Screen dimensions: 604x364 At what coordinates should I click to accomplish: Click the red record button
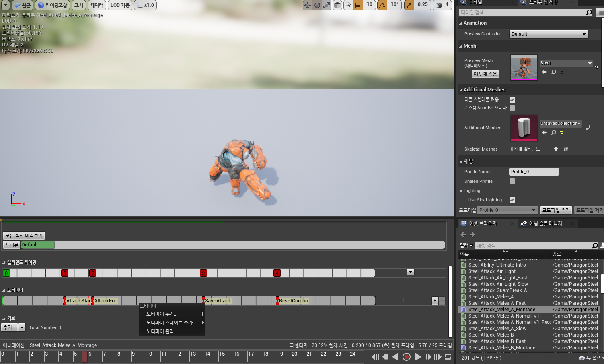(x=406, y=357)
